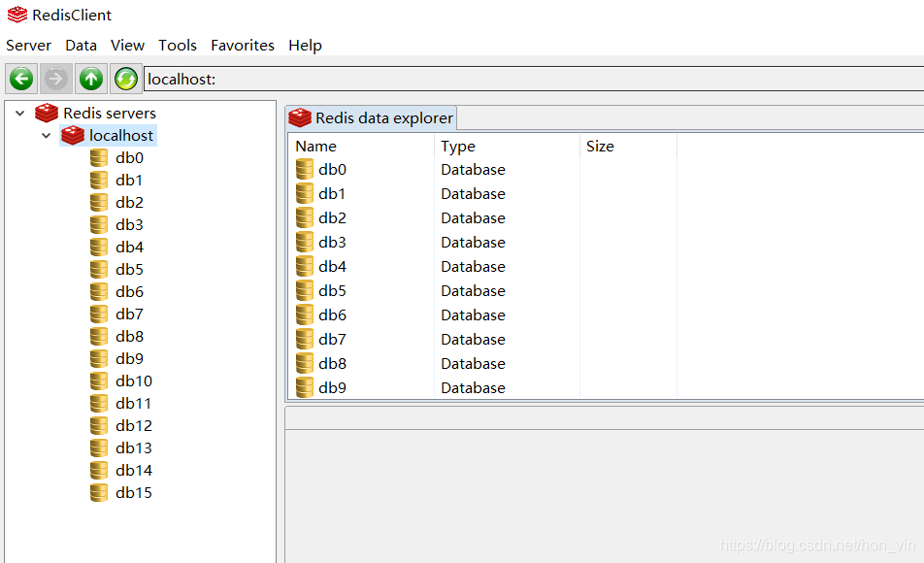Screen dimensions: 924x563
Task: Click the Redis servers icon at tree top
Action: pyautogui.click(x=46, y=113)
